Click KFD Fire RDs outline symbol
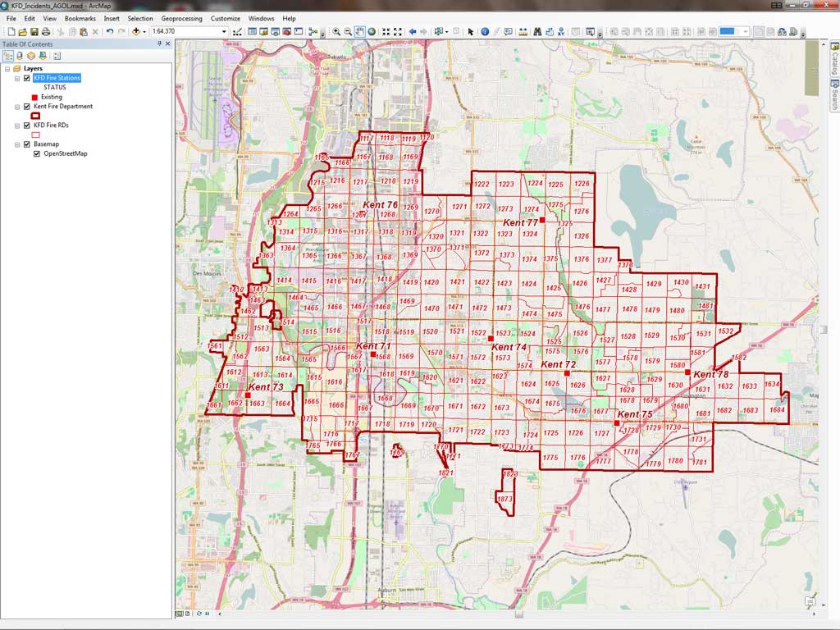This screenshot has height=630, width=840. click(36, 135)
